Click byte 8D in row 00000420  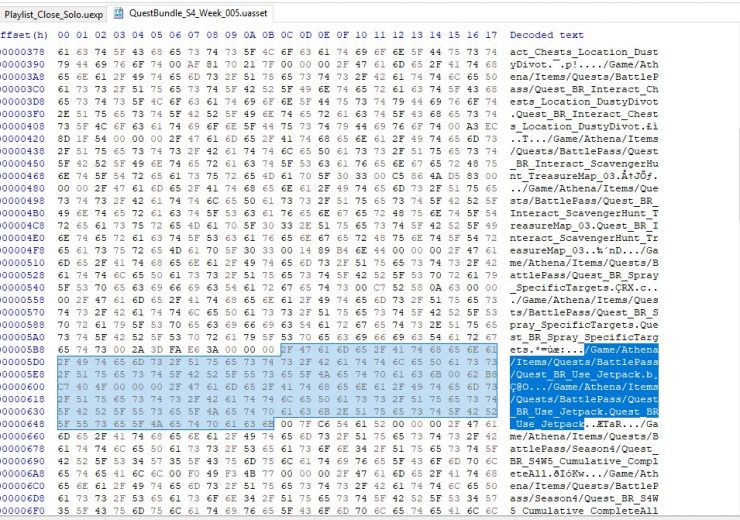pyautogui.click(x=63, y=139)
